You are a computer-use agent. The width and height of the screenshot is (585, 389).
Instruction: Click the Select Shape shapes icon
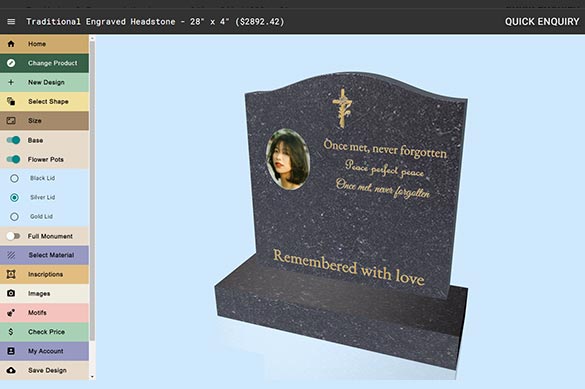pyautogui.click(x=11, y=101)
